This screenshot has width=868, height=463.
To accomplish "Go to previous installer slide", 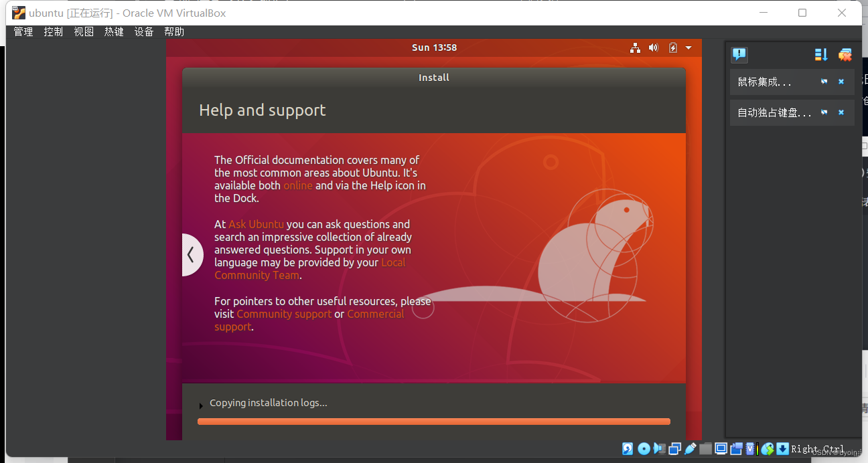I will click(x=192, y=255).
